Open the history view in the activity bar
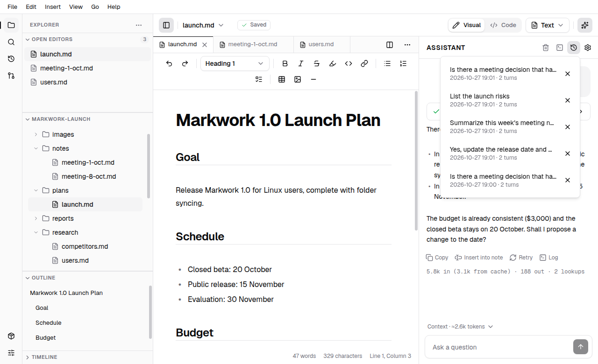 [x=11, y=59]
